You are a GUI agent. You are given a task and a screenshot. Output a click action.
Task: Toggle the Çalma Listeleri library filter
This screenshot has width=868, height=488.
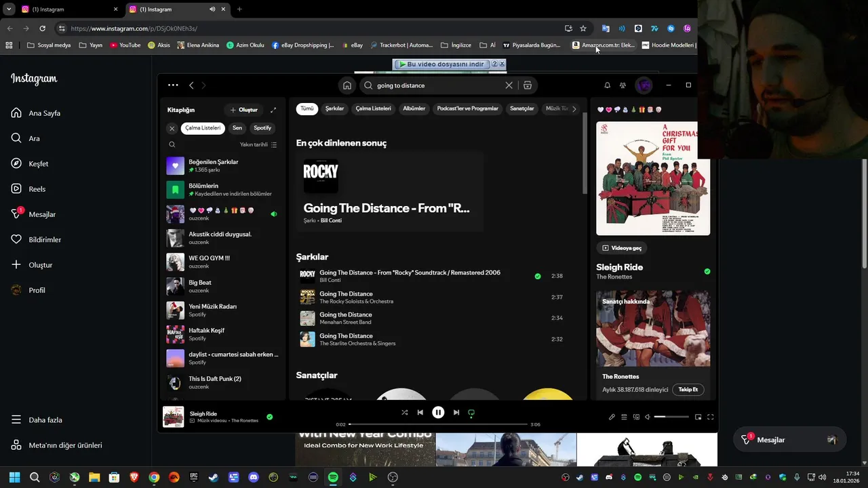[x=203, y=128]
